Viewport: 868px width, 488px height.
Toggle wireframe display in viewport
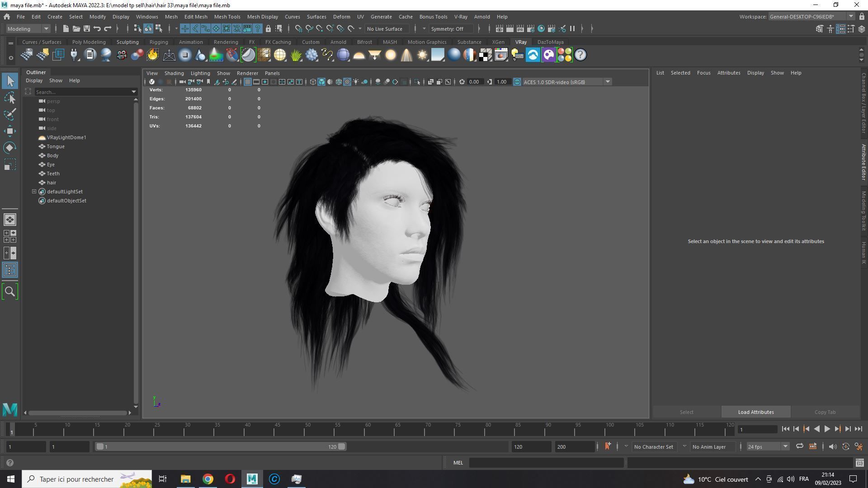pos(313,82)
